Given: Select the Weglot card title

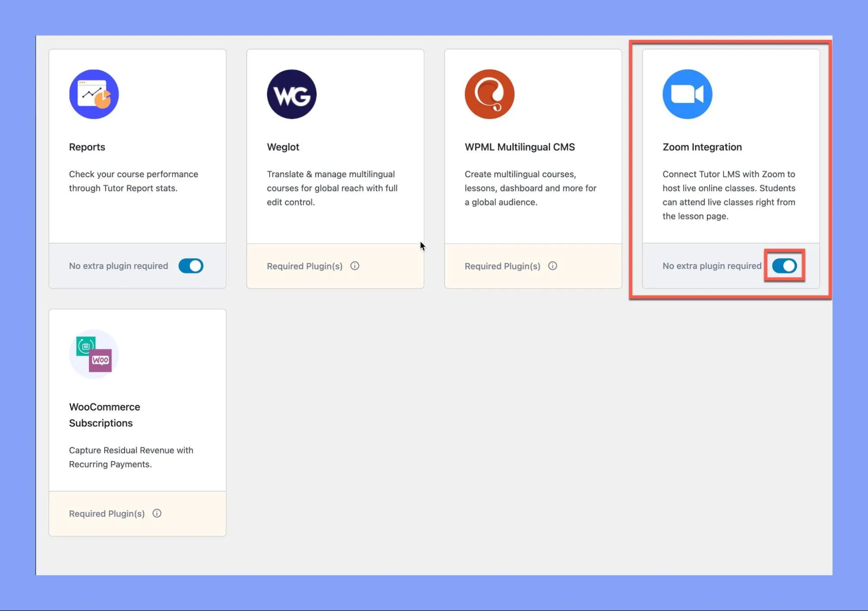Looking at the screenshot, I should (x=283, y=147).
